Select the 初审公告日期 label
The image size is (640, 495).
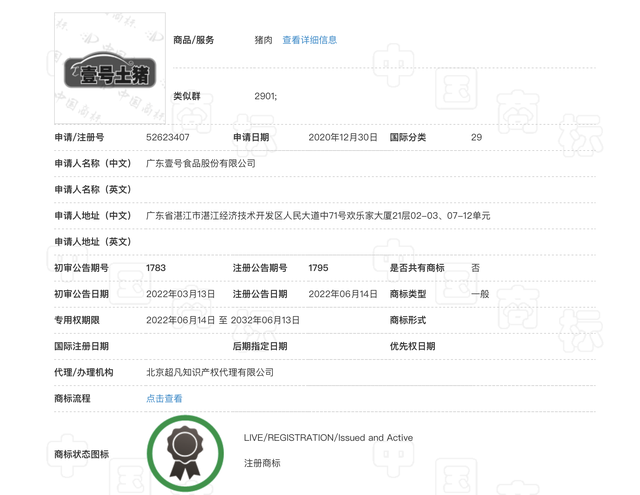click(x=81, y=294)
